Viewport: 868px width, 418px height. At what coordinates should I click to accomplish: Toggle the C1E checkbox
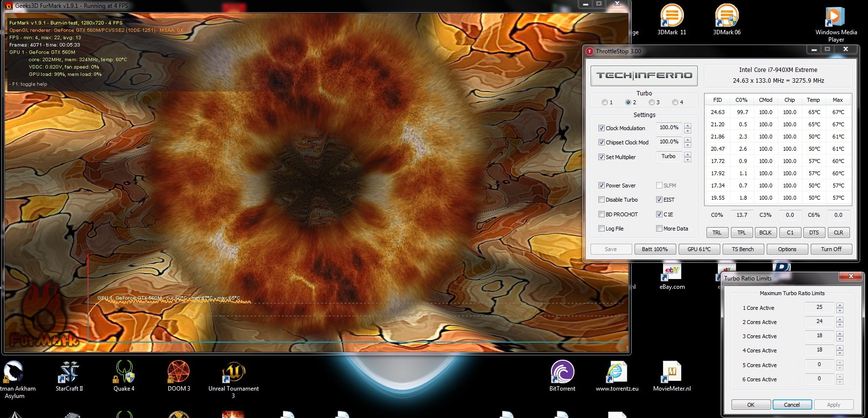[659, 214]
